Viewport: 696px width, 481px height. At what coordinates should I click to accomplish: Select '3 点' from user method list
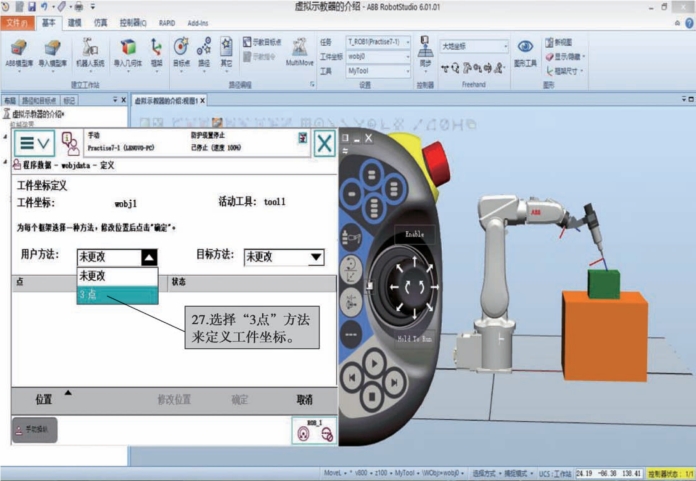[x=116, y=295]
